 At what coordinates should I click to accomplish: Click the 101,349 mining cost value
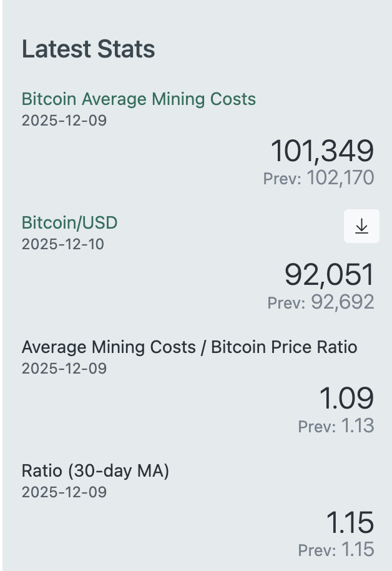coord(321,151)
